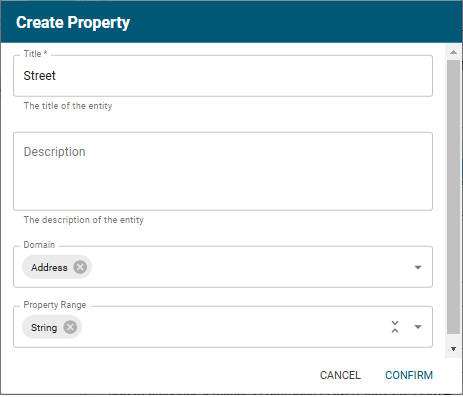The width and height of the screenshot is (463, 397).
Task: Click the scrollbar up arrow
Action: coord(453,52)
